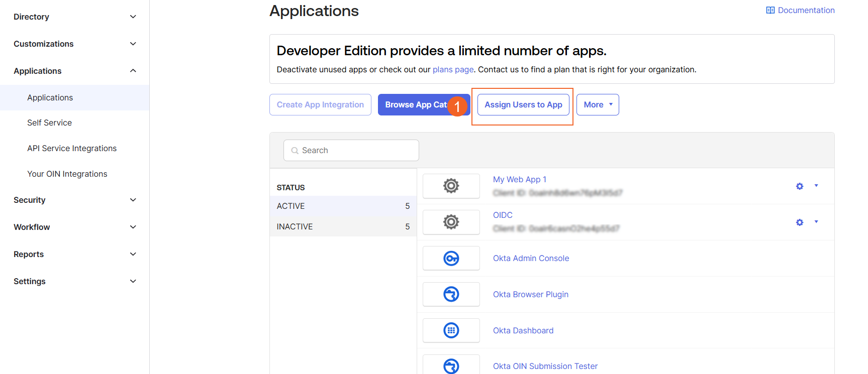This screenshot has height=374, width=868.
Task: Click the Okta Browser Plugin icon
Action: tap(451, 294)
